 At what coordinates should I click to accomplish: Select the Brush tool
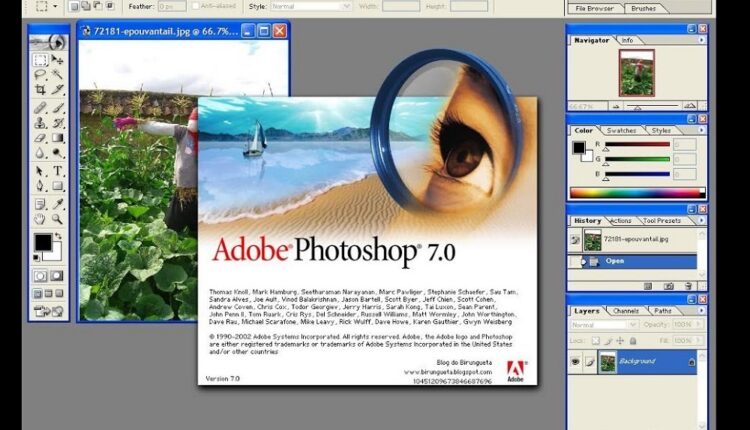click(57, 108)
